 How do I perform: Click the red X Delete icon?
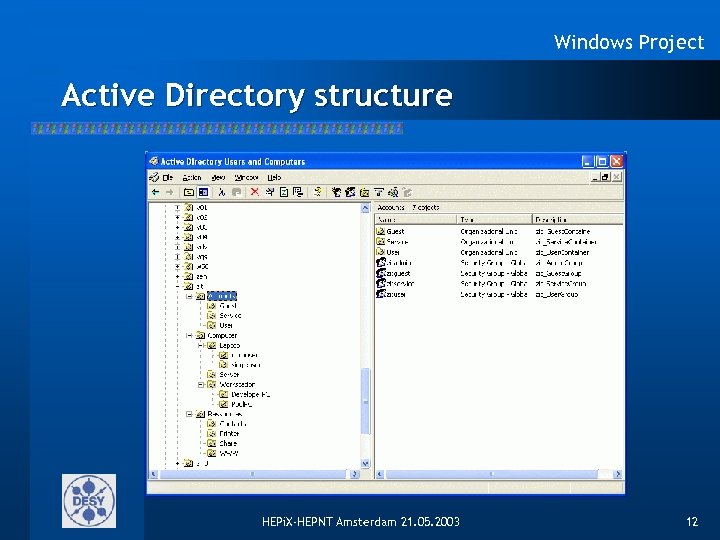point(254,192)
